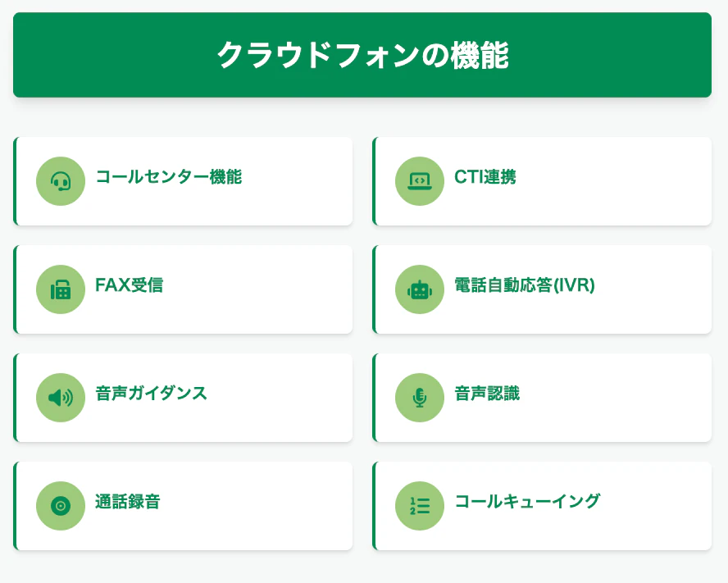Click the CTI連携 label

[485, 176]
